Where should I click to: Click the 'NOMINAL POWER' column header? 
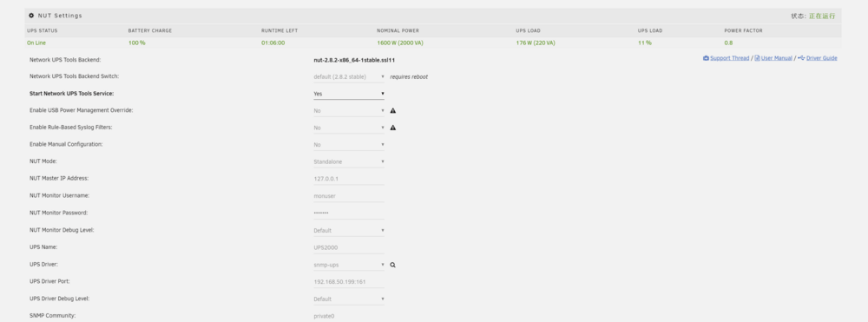point(398,30)
